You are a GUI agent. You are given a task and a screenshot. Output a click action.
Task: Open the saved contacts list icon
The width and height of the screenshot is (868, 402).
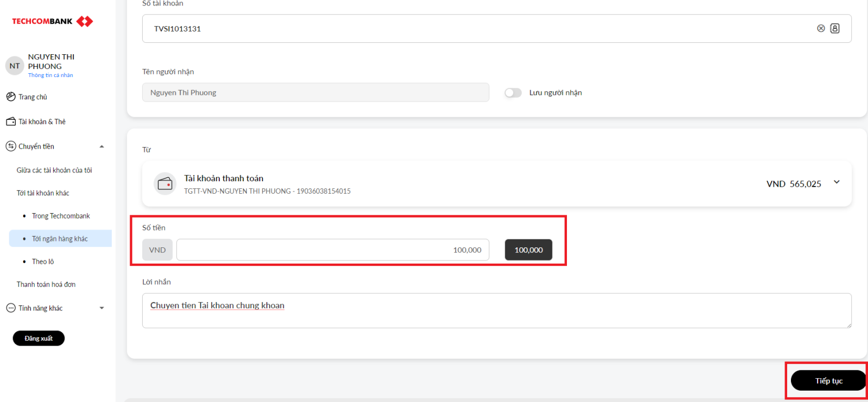click(x=835, y=28)
